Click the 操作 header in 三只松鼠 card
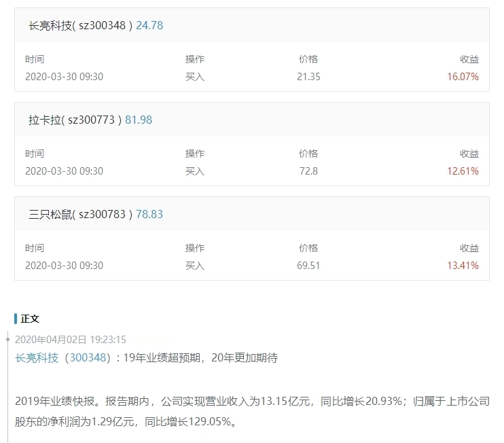 [x=195, y=248]
